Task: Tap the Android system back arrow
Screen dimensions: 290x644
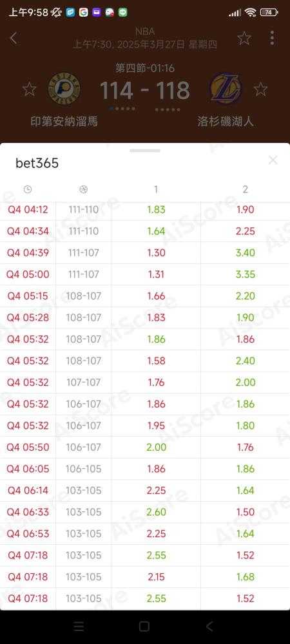Action: (209, 626)
